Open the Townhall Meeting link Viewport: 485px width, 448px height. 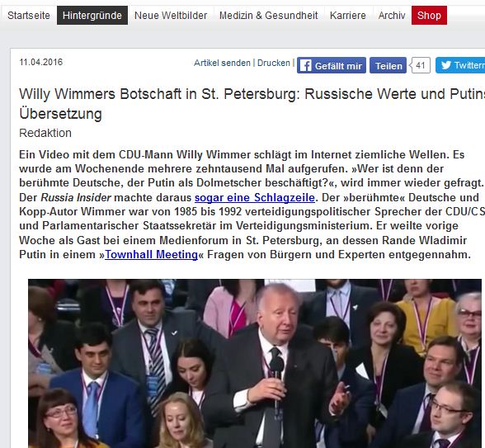point(151,255)
